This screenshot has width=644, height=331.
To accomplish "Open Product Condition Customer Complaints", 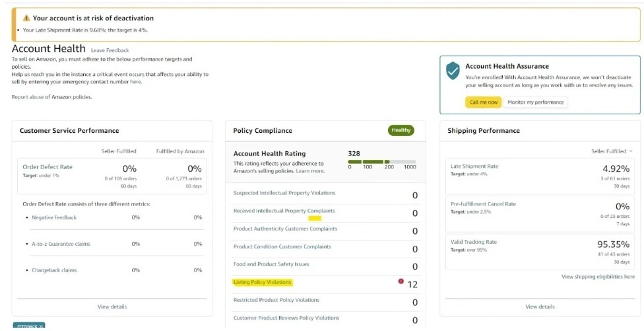I will click(282, 246).
